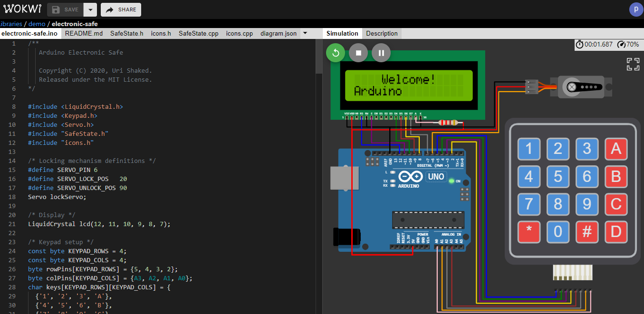This screenshot has width=644, height=314.
Task: Open the SafeState.h tab
Action: (126, 33)
